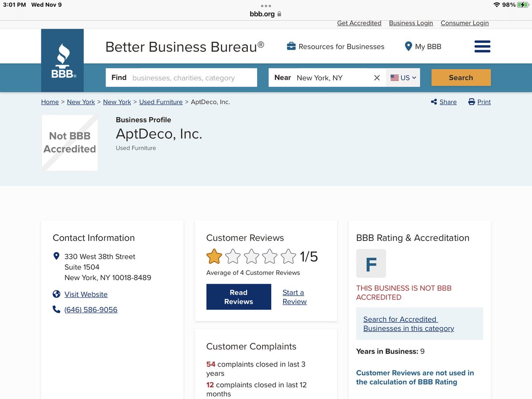Open the Visit Website link
The image size is (532, 399).
[86, 294]
